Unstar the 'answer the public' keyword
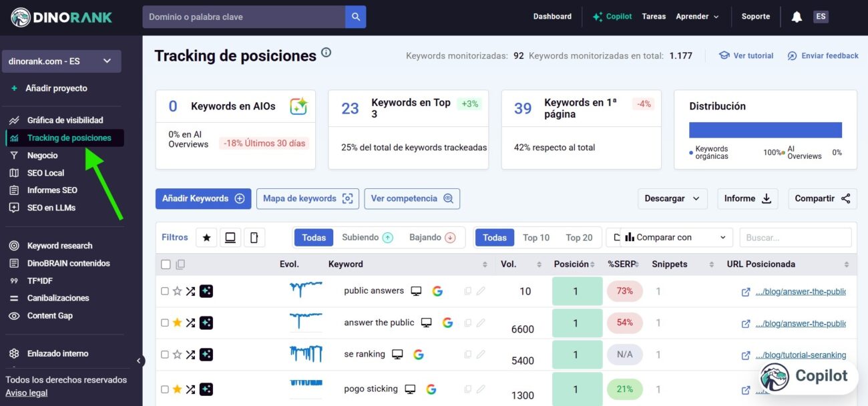 (177, 323)
